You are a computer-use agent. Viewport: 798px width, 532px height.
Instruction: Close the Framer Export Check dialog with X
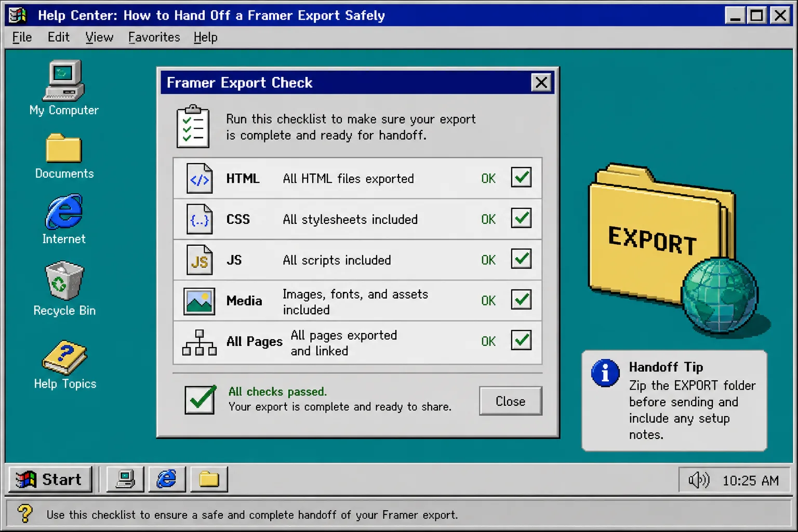point(541,83)
